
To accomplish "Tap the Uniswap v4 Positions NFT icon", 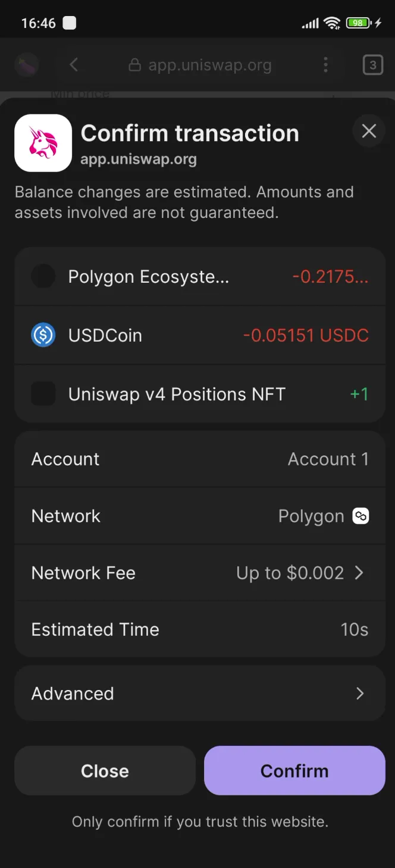I will [x=43, y=394].
